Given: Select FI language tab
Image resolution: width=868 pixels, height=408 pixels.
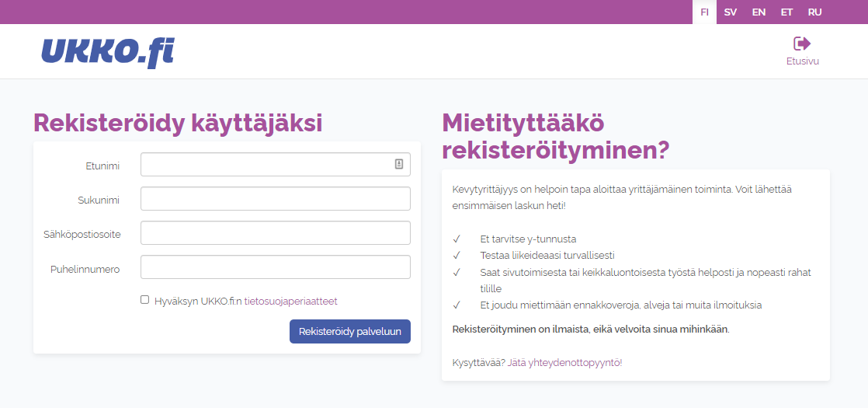Looking at the screenshot, I should pyautogui.click(x=704, y=12).
